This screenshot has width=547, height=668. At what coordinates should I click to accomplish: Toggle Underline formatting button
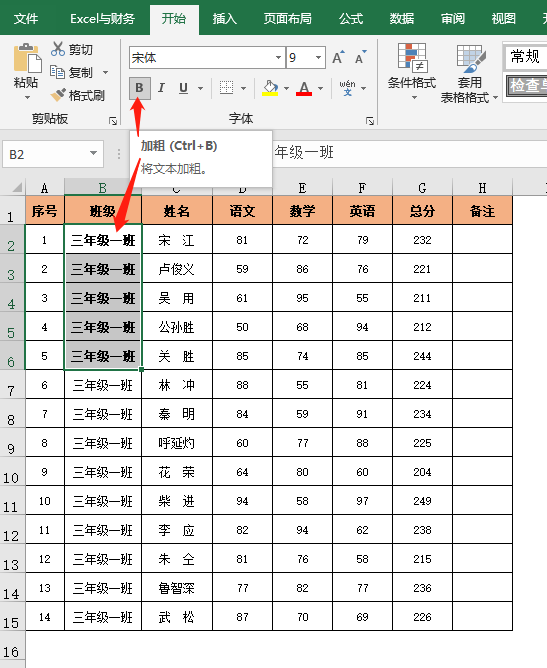[x=183, y=88]
